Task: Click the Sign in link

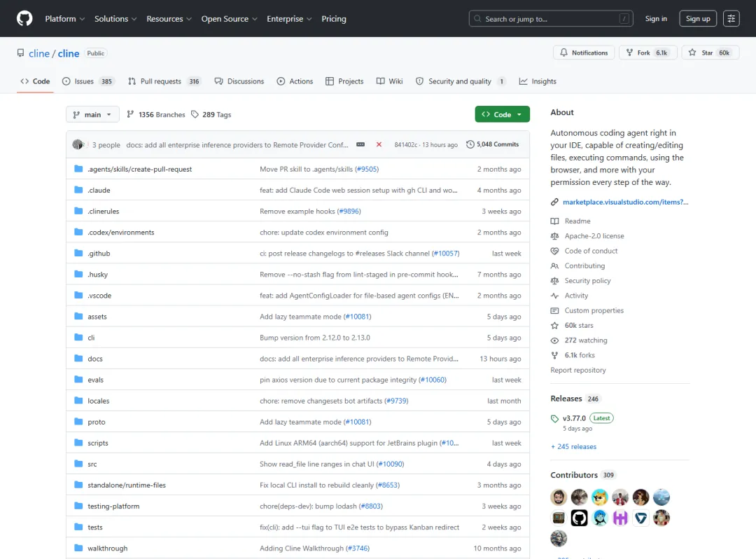Action: [656, 19]
